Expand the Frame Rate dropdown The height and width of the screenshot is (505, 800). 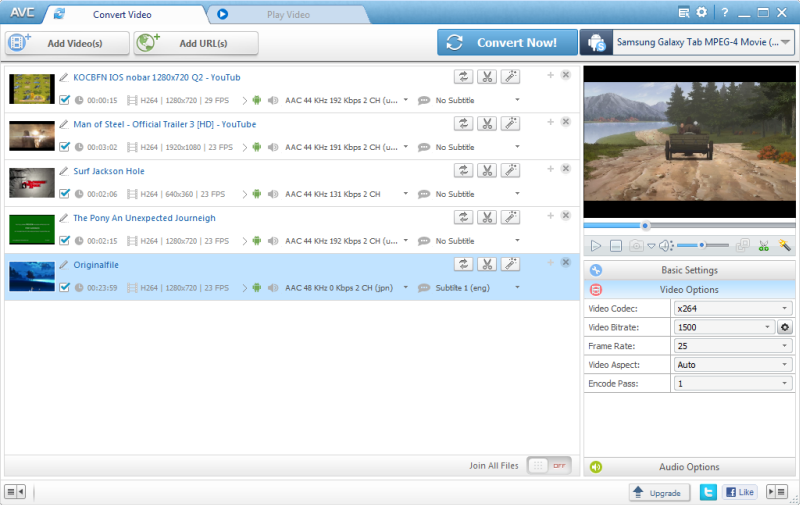(733, 346)
